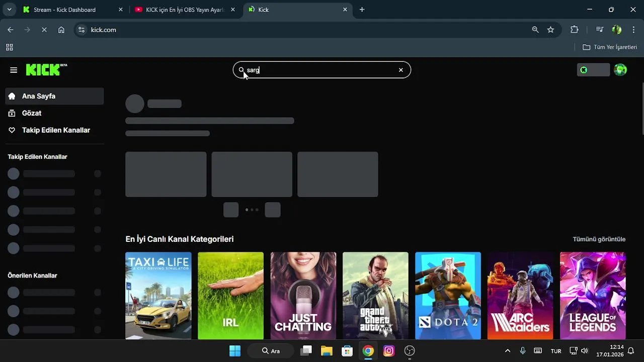Image resolution: width=644 pixels, height=362 pixels.
Task: Open the Windows Start menu
Action: 235,350
